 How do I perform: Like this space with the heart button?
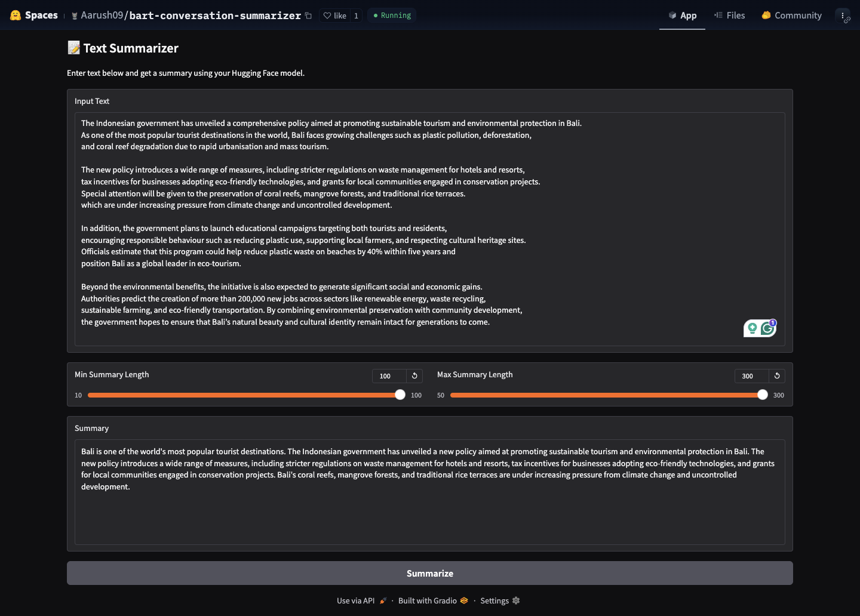tap(334, 16)
